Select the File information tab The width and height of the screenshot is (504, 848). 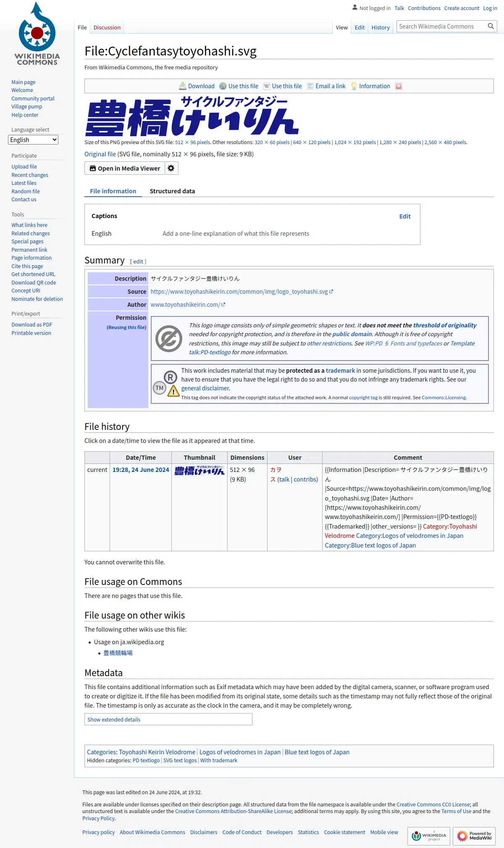(x=113, y=191)
